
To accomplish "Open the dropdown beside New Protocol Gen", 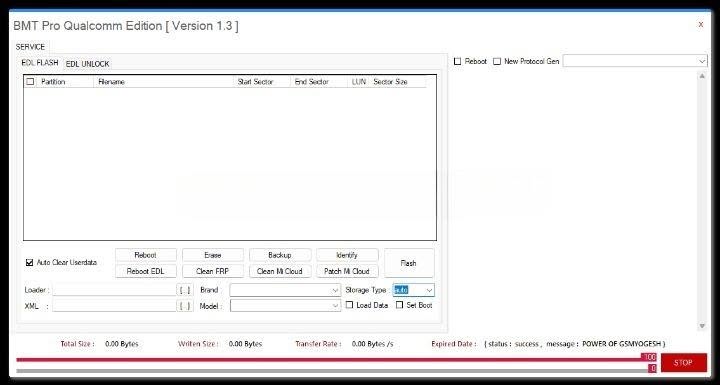I will coord(635,61).
